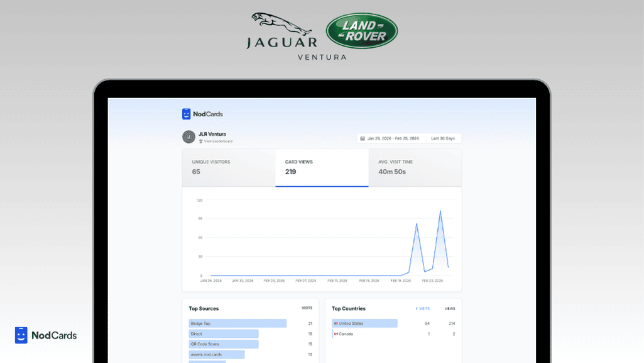Select the Card Views tab
Viewport: 644px width, 363px height.
[322, 167]
